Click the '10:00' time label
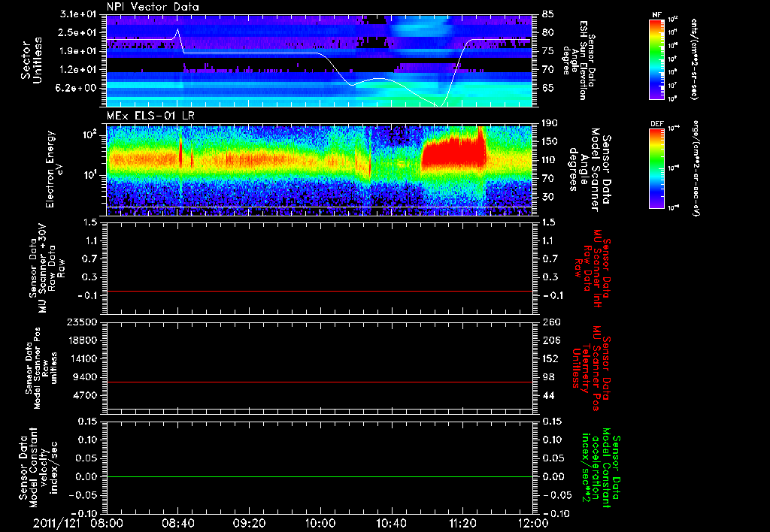Viewport: 770px width, 532px height. 320,523
